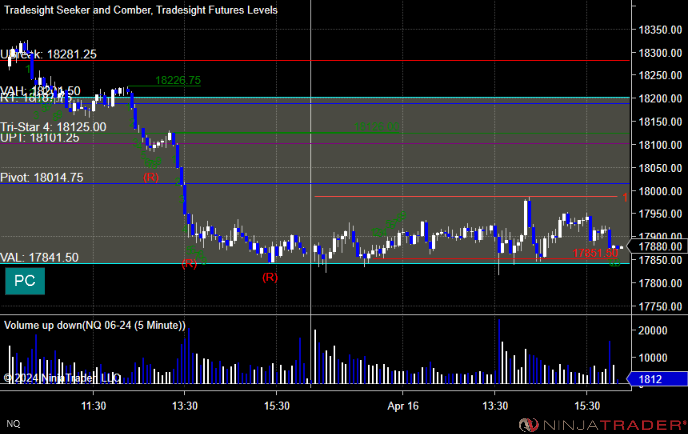Screen dimensions: 688x434
Task: Click the Tri-Star 4: 18125.00 label
Action: [53, 127]
